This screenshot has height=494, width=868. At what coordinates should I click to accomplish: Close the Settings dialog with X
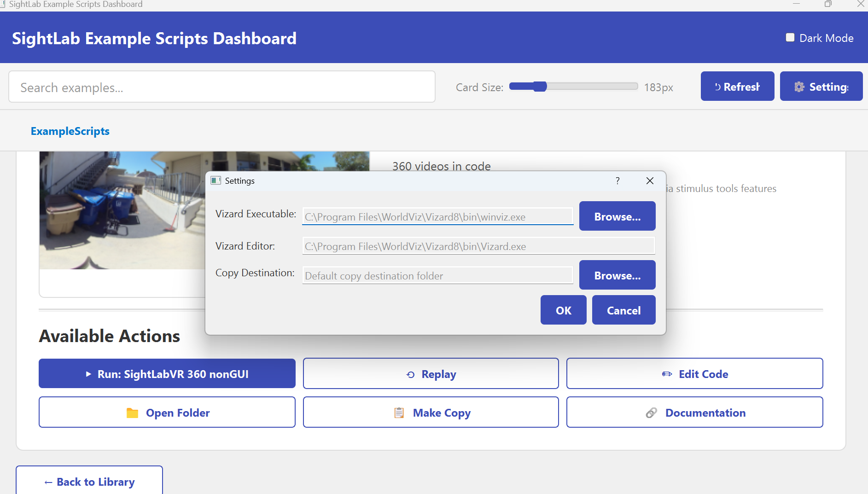(650, 180)
